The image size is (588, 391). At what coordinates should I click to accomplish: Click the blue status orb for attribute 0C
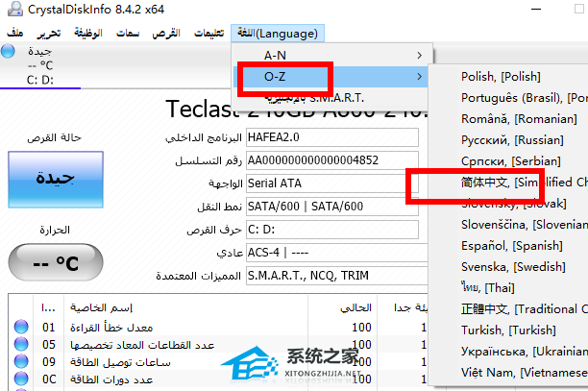19,379
